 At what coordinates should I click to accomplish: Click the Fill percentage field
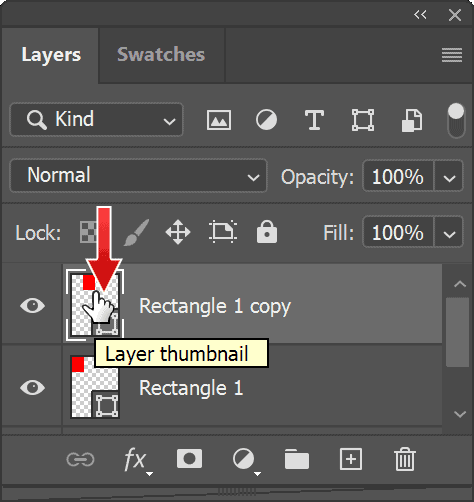(398, 232)
